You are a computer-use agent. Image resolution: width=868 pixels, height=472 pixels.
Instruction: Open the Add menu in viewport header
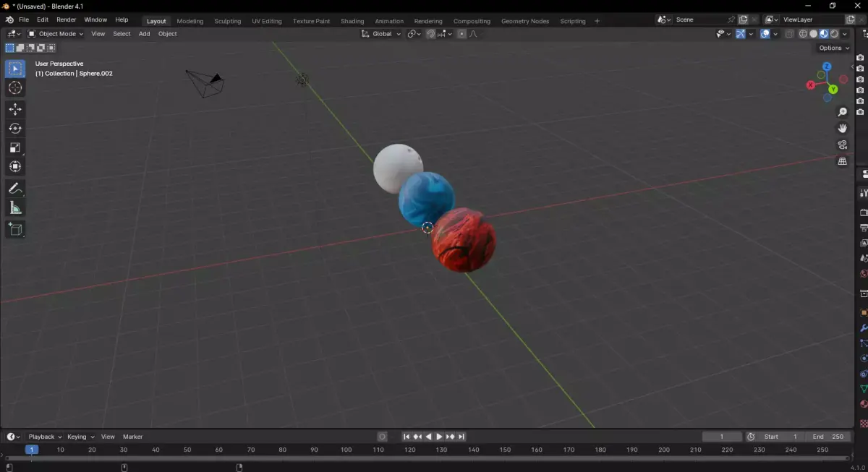click(145, 34)
